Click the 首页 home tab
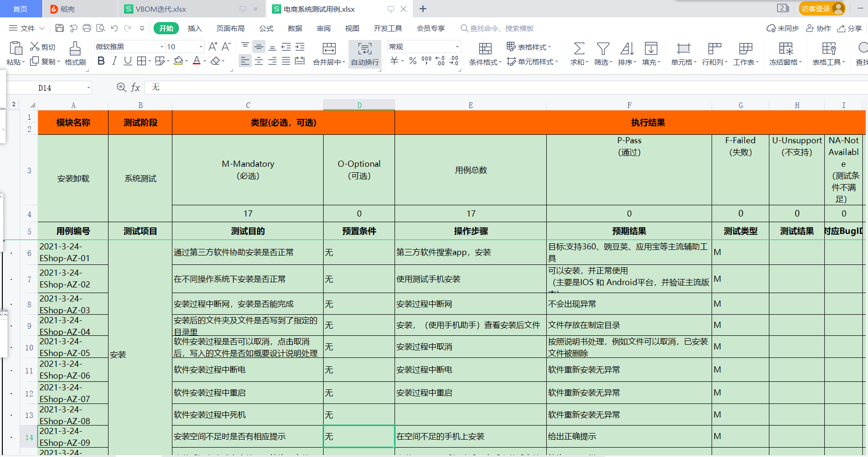The width and height of the screenshot is (868, 457). pyautogui.click(x=21, y=9)
